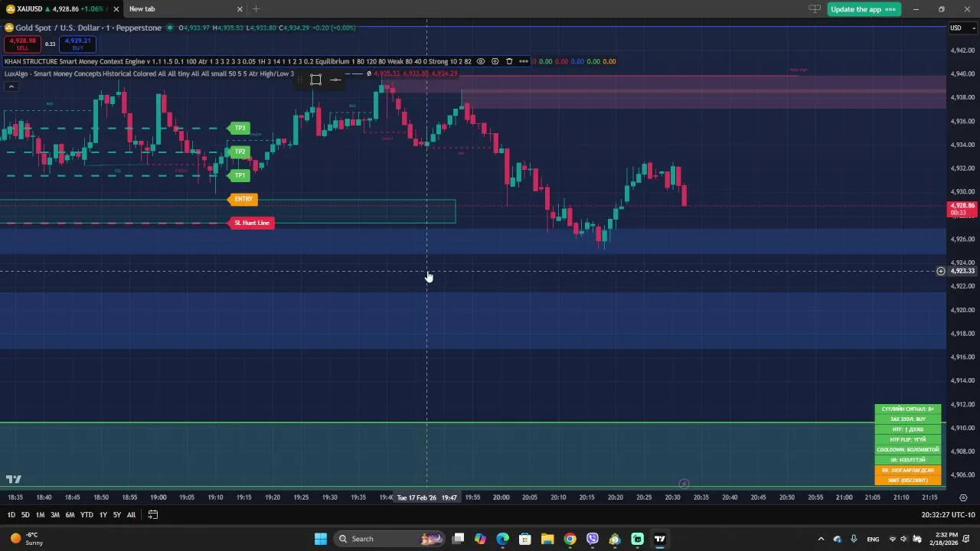Screen dimensions: 980x551
Task: Open the Gold Spot / U.S. Dollar symbol title
Action: [x=88, y=28]
